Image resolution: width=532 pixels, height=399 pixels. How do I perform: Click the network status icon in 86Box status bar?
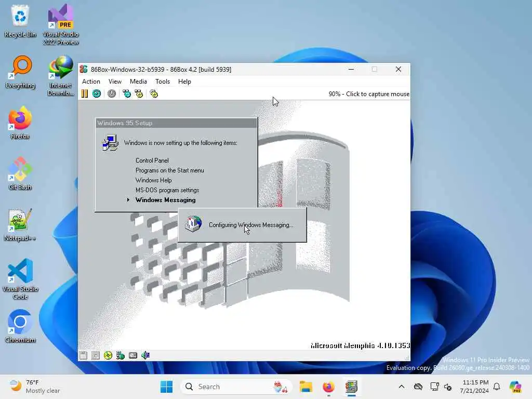pyautogui.click(x=121, y=355)
